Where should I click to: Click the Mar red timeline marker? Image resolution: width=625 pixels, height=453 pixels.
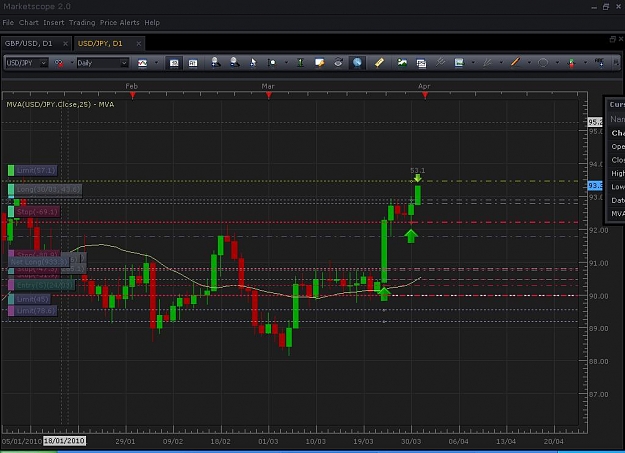tap(269, 95)
